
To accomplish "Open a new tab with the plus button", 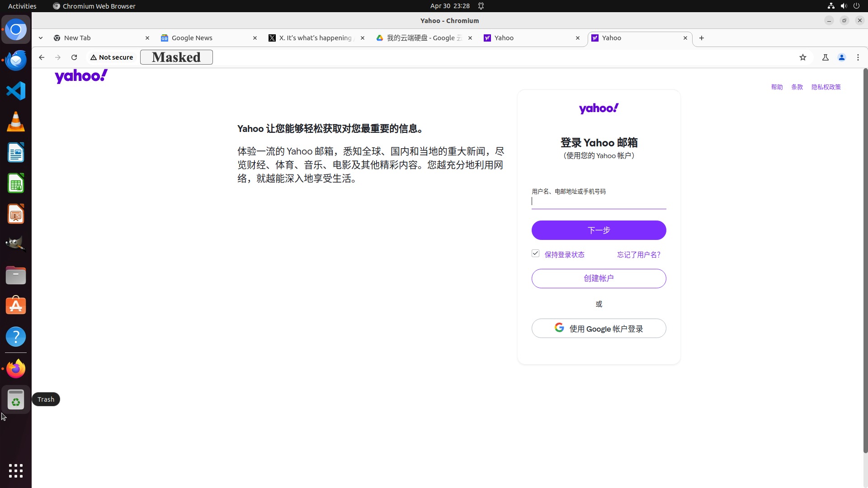I will pos(702,38).
